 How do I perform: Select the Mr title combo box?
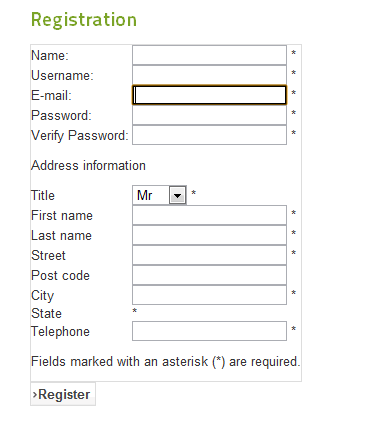click(x=159, y=195)
